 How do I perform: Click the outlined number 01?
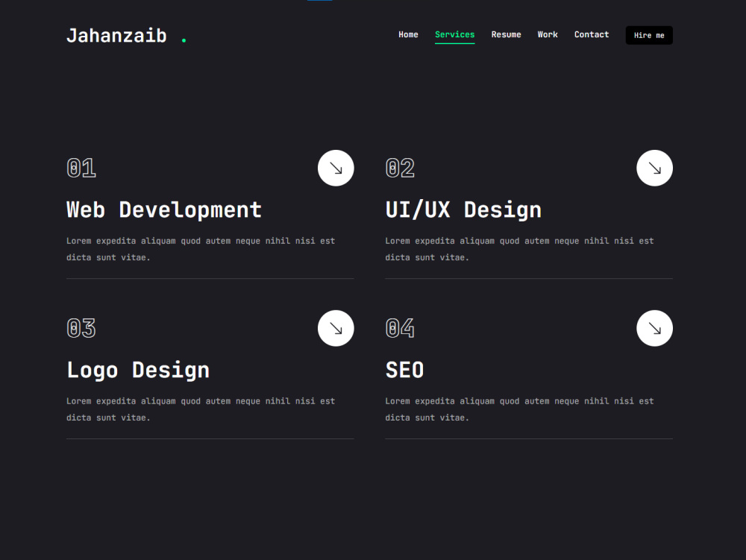[81, 169]
